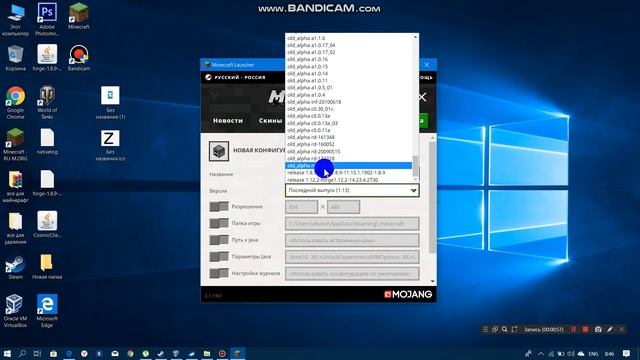The height and width of the screenshot is (360, 640).
Task: Toggle the Разрешение resolution switch
Action: 219,207
